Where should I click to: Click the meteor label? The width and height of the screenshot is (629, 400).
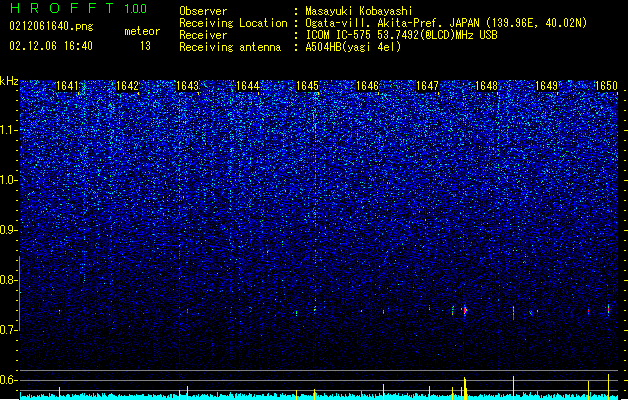pos(142,31)
